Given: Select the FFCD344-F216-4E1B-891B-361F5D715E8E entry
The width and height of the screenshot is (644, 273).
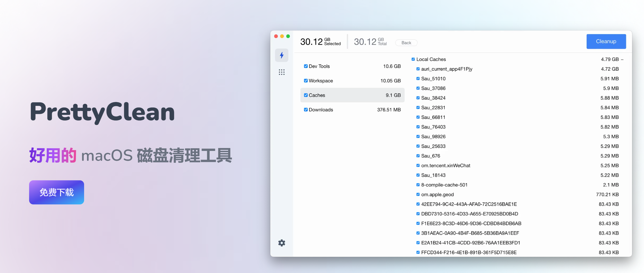Looking at the screenshot, I should point(517,252).
